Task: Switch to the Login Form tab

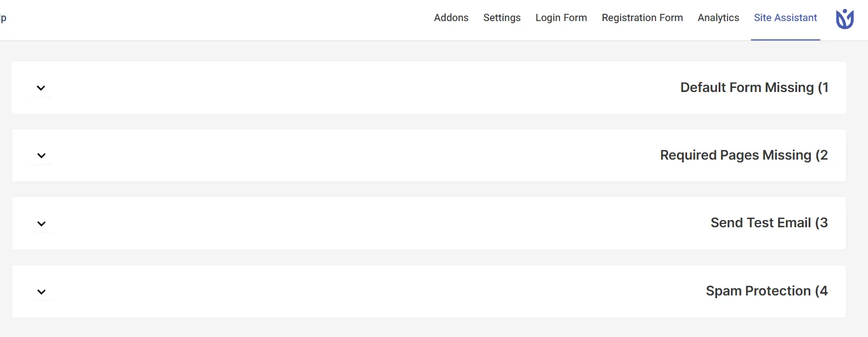Action: [561, 18]
